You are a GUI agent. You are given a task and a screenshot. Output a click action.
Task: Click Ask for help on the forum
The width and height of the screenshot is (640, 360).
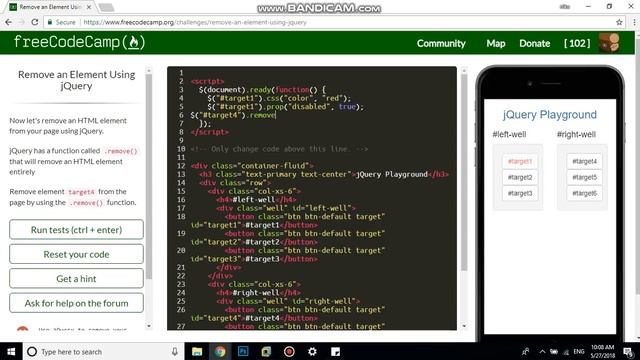76,303
